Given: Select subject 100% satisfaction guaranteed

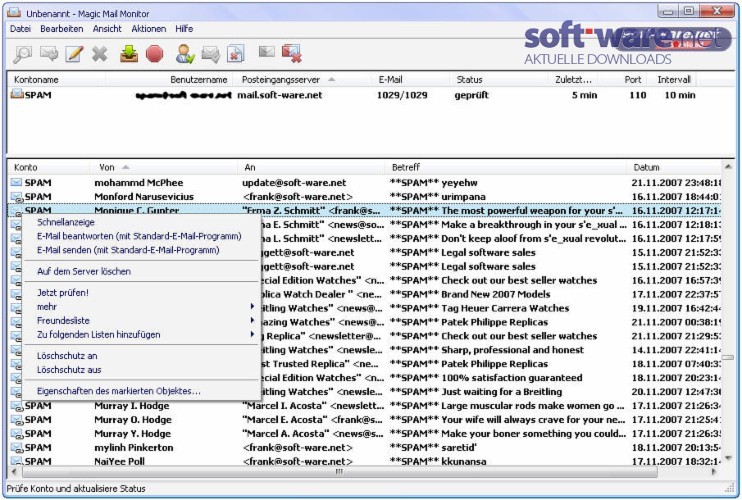Looking at the screenshot, I should pyautogui.click(x=512, y=378).
